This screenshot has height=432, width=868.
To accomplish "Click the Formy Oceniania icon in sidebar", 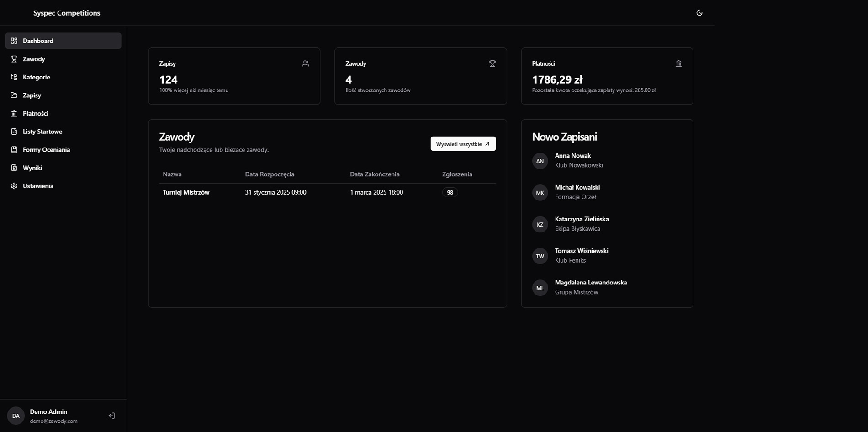I will [x=14, y=150].
